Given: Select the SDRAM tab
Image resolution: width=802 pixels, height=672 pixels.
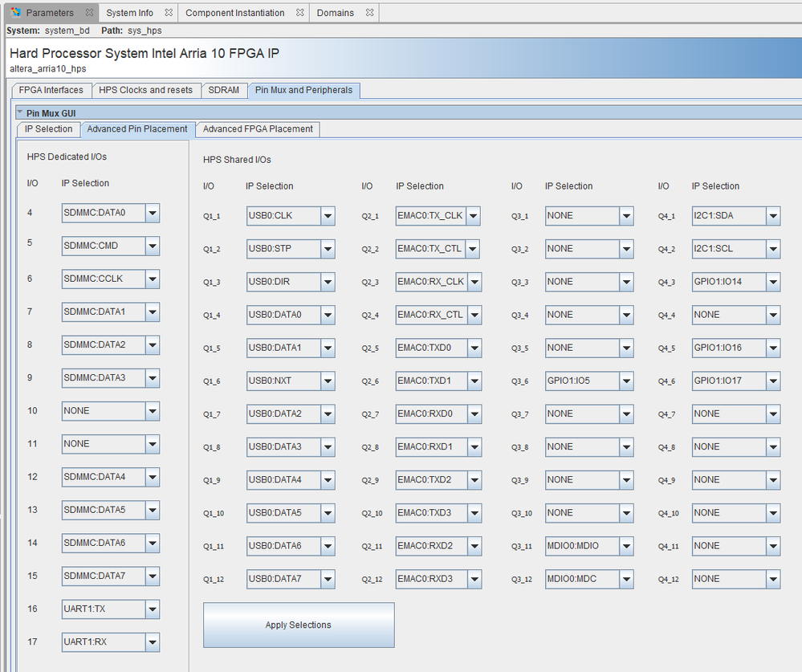Looking at the screenshot, I should point(223,90).
